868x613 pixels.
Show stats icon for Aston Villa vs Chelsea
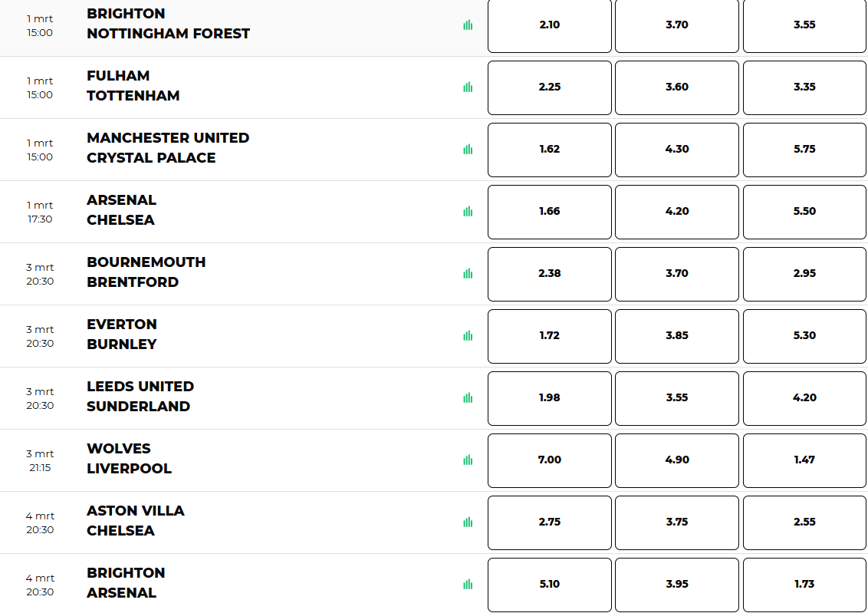[468, 522]
